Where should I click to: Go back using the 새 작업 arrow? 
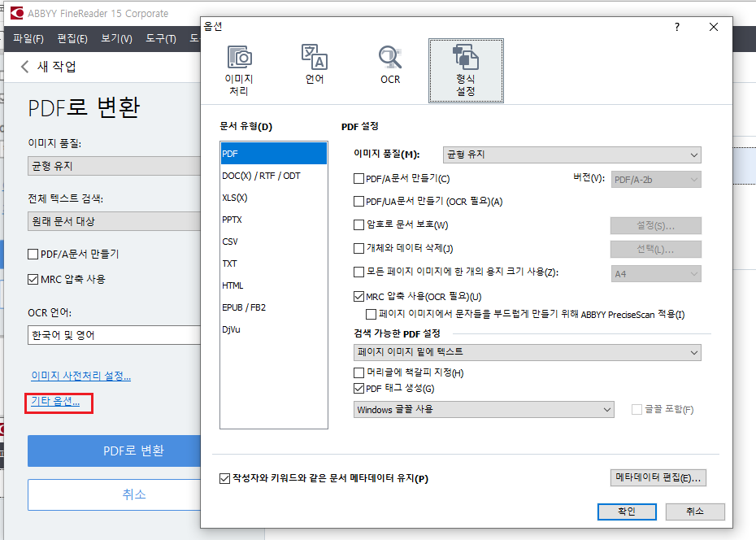[x=25, y=67]
